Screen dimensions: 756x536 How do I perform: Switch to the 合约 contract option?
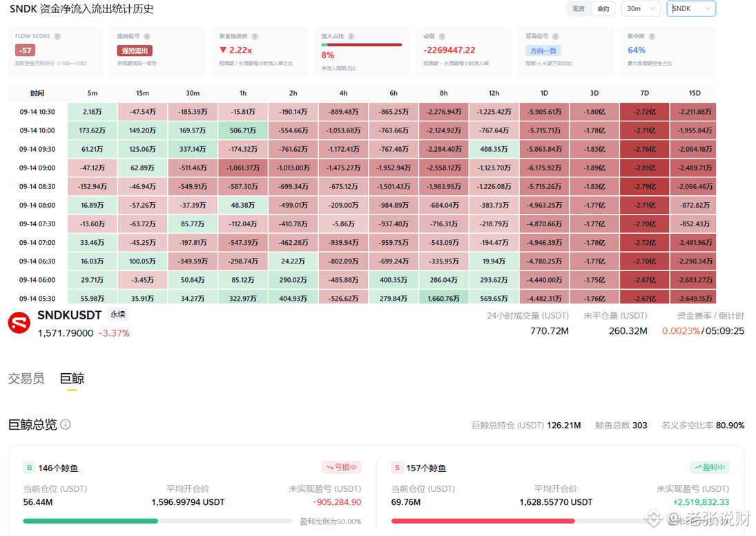click(x=603, y=9)
